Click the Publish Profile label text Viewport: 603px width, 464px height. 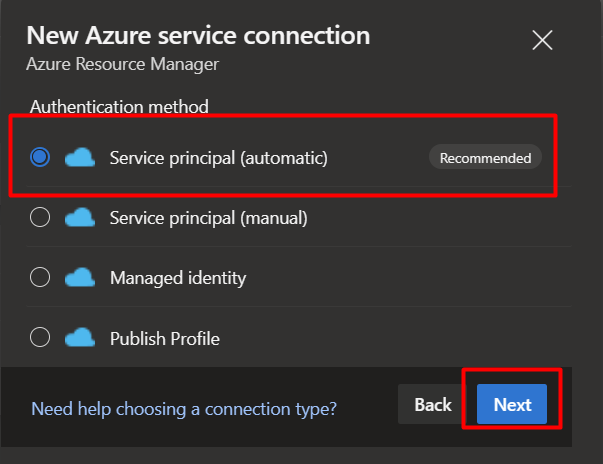[165, 338]
